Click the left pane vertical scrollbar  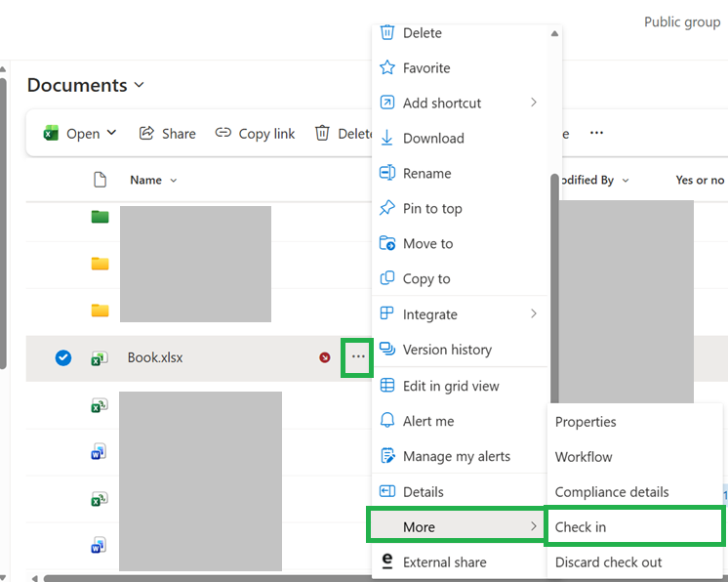pyautogui.click(x=3, y=223)
